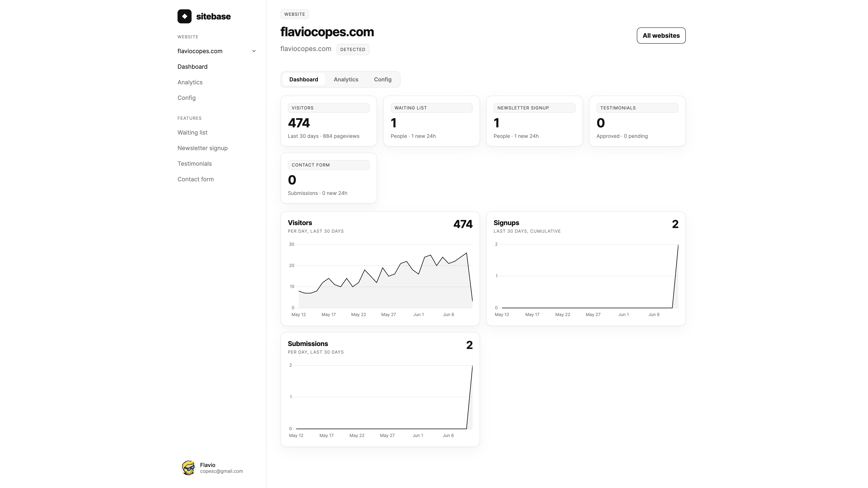
Task: Click the DETECTED status badge
Action: (x=353, y=49)
